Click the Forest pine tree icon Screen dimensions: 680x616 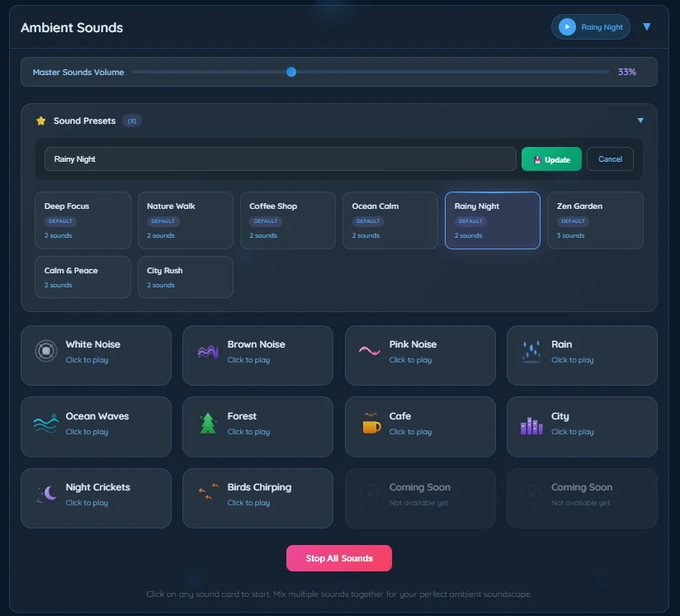[208, 423]
